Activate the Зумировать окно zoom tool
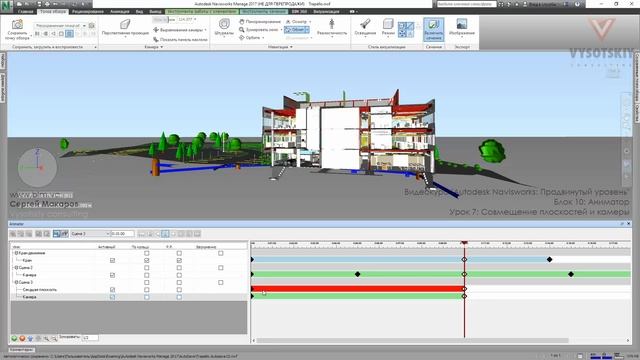640x360 pixels. point(260,29)
